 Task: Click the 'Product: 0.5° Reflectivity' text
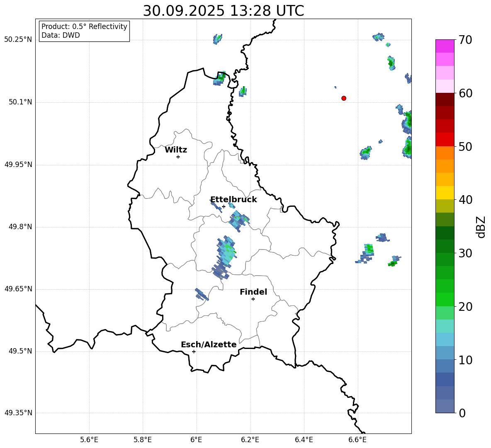[x=84, y=26]
